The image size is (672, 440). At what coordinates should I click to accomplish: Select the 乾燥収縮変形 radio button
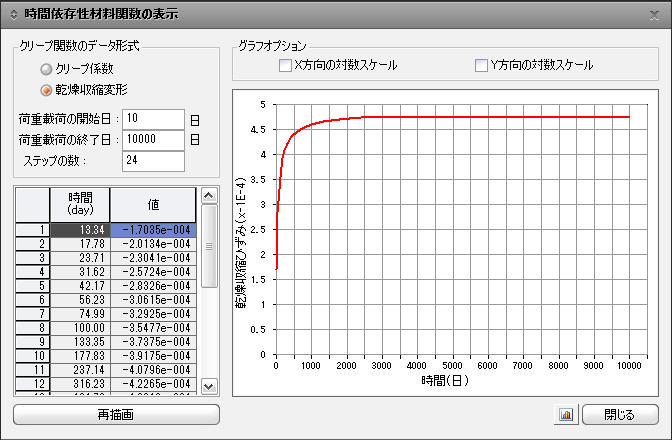46,90
